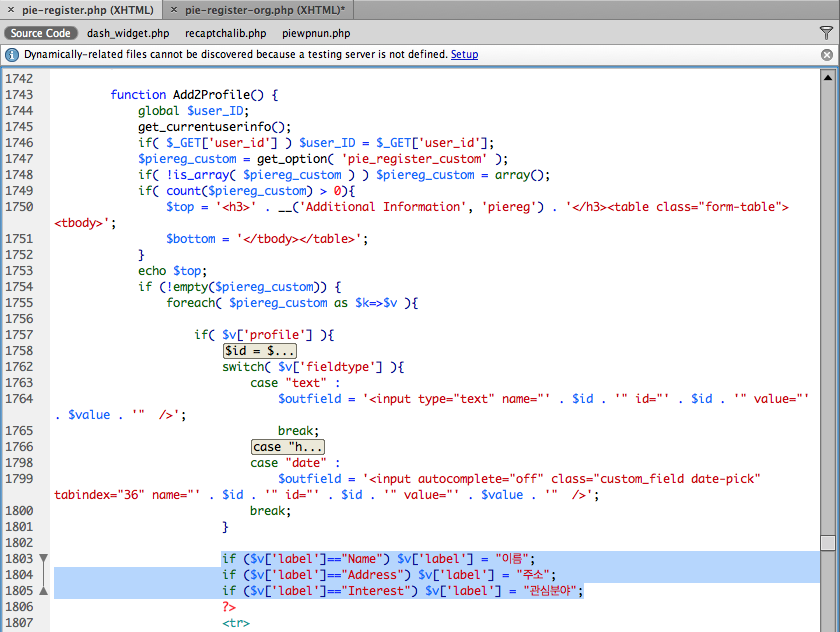
Task: Click the "function Add2Profile() {" line
Action: 194,95
